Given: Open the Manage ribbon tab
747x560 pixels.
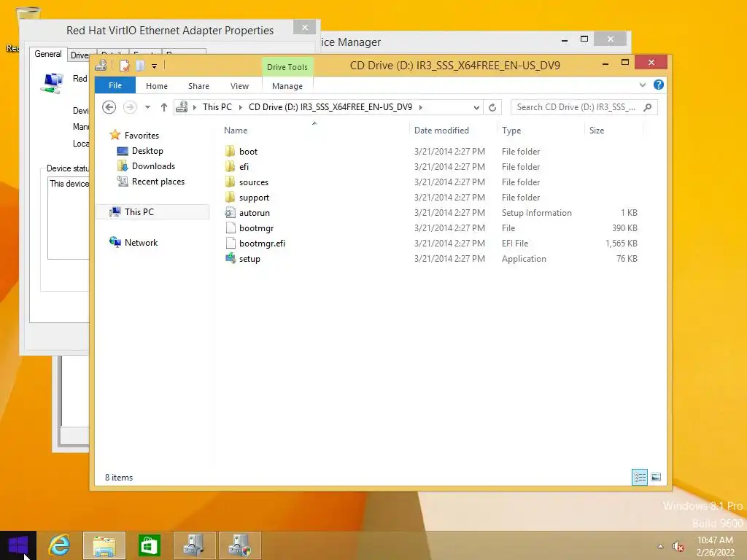Looking at the screenshot, I should 287,86.
